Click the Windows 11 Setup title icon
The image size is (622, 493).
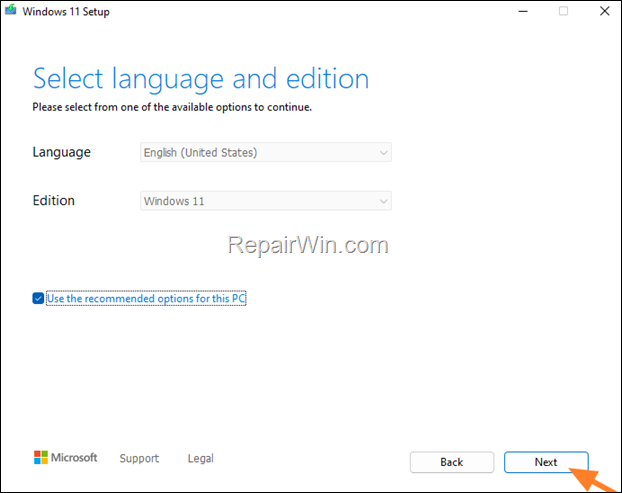click(x=11, y=10)
